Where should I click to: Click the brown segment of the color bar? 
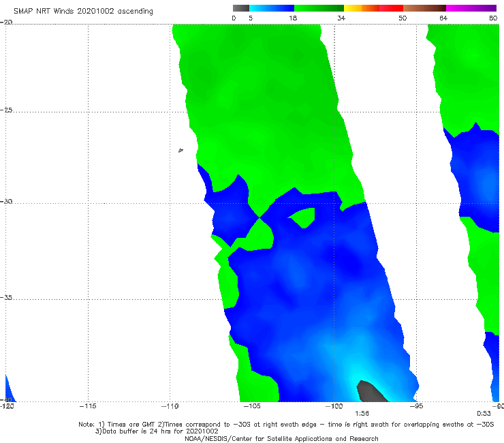[424, 8]
